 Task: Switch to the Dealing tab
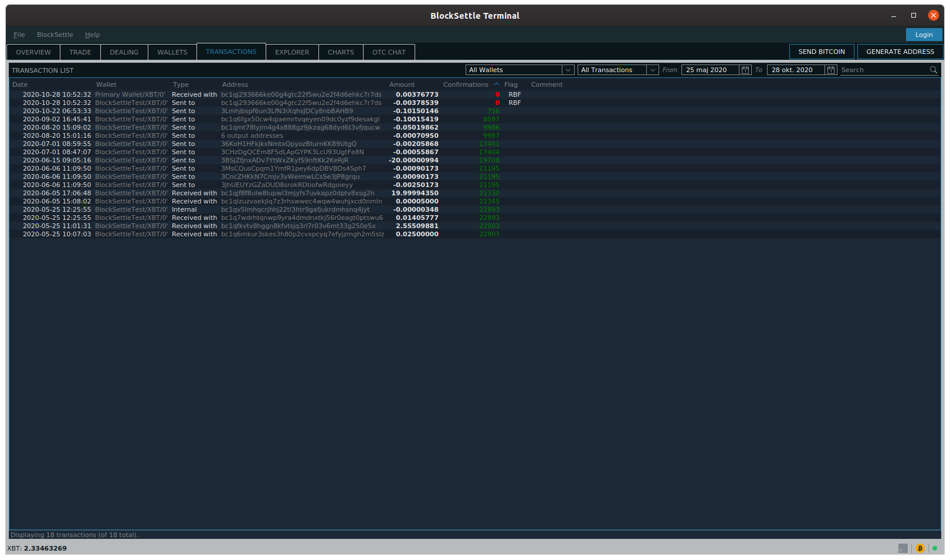coord(124,52)
